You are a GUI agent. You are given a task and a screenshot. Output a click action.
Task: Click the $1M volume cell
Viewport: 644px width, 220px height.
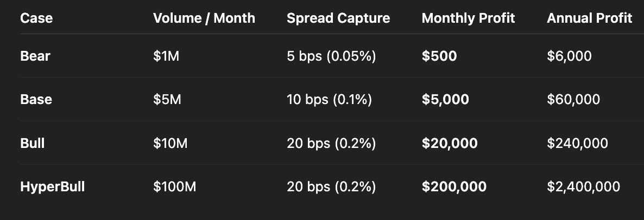pos(166,56)
